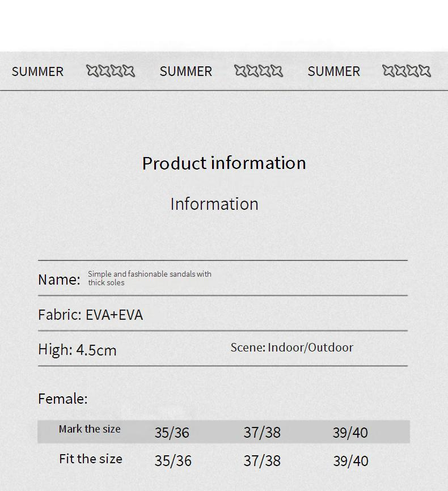Screen dimensions: 448x491
Task: Click the center SUMMER banner text
Action: point(185,71)
